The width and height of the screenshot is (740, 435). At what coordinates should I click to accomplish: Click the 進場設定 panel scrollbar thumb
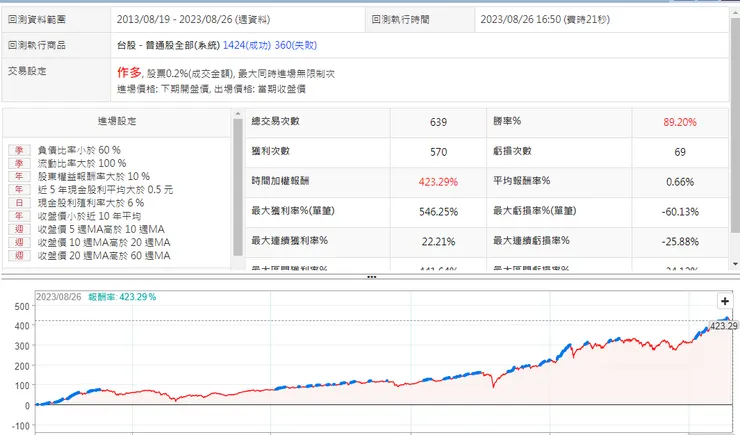click(238, 187)
